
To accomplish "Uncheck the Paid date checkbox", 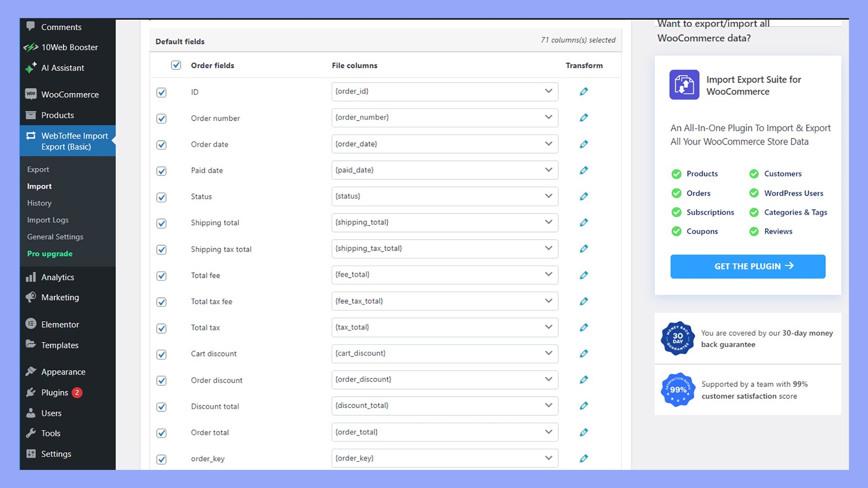I will [161, 171].
